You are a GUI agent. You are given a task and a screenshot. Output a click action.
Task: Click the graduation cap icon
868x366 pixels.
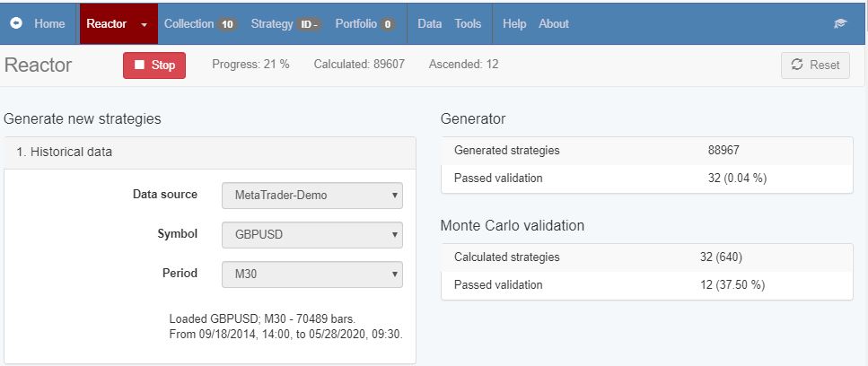pos(840,24)
